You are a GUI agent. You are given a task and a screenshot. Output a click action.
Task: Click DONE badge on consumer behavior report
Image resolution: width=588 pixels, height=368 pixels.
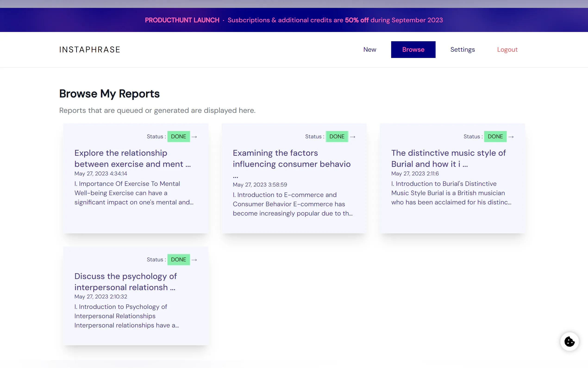337,136
